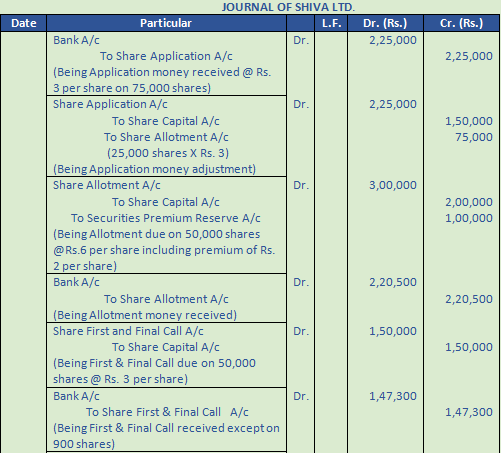The image size is (501, 453).
Task: Click the credit amount 1,00,000
Action: tap(469, 218)
